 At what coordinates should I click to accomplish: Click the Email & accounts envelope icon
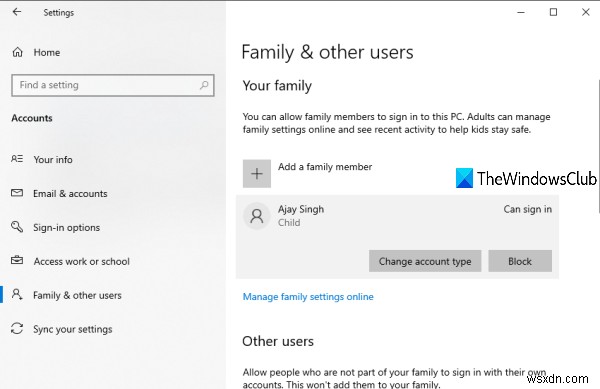(17, 193)
